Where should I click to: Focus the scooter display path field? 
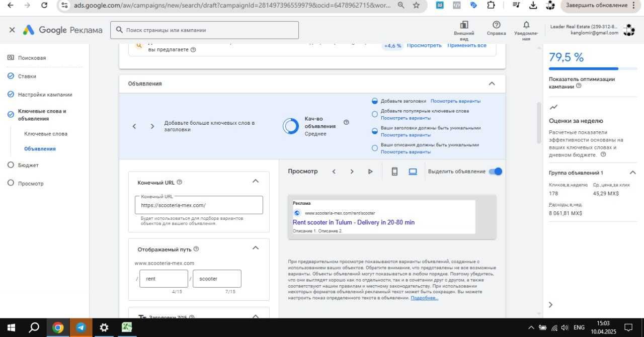tap(217, 279)
